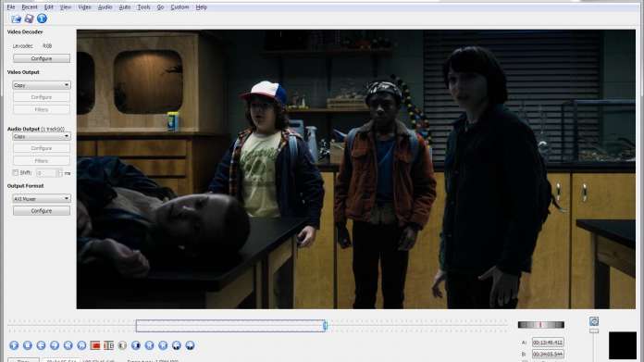
Task: Set start marker A with the red icon
Action: [x=95, y=345]
